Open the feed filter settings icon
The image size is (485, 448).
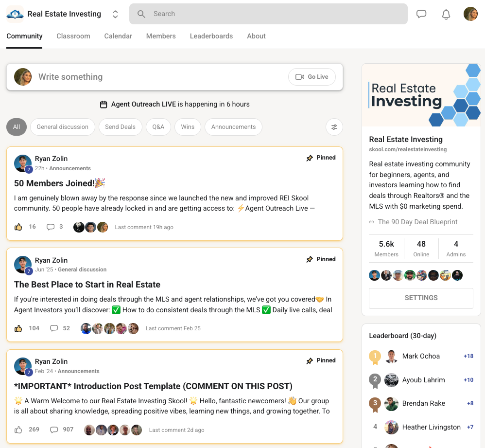(x=334, y=127)
